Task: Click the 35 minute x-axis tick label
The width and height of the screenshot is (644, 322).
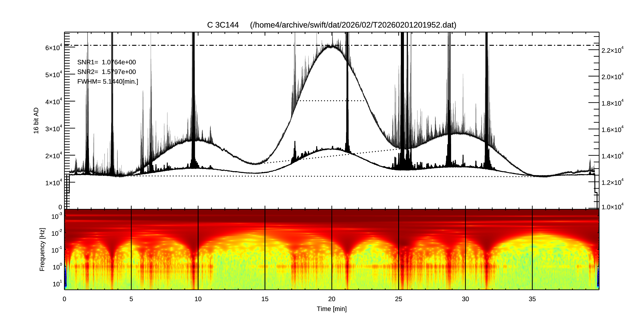Action: point(532,299)
